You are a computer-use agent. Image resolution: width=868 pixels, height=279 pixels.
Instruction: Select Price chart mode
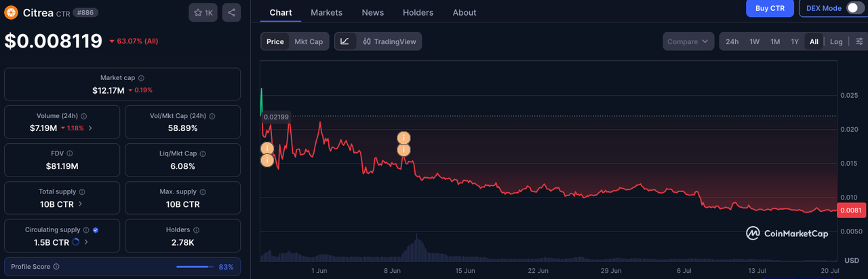[x=275, y=41]
